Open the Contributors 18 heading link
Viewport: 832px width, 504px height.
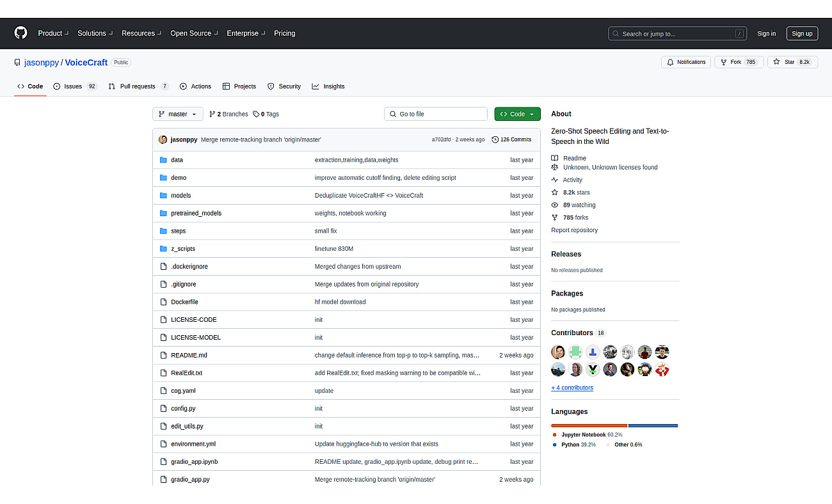(x=579, y=333)
